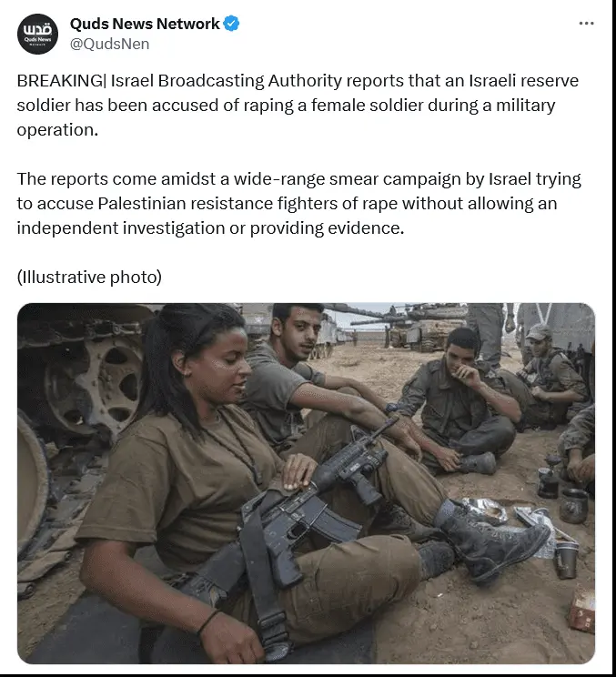
Task: Click the "(Illustrative photo)" caption text
Action: click(x=89, y=278)
